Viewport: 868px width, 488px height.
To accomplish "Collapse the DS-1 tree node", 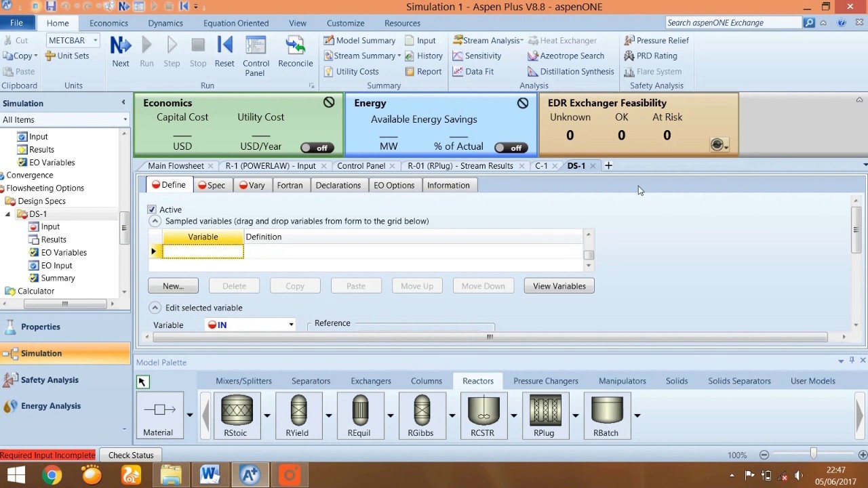I will 8,214.
